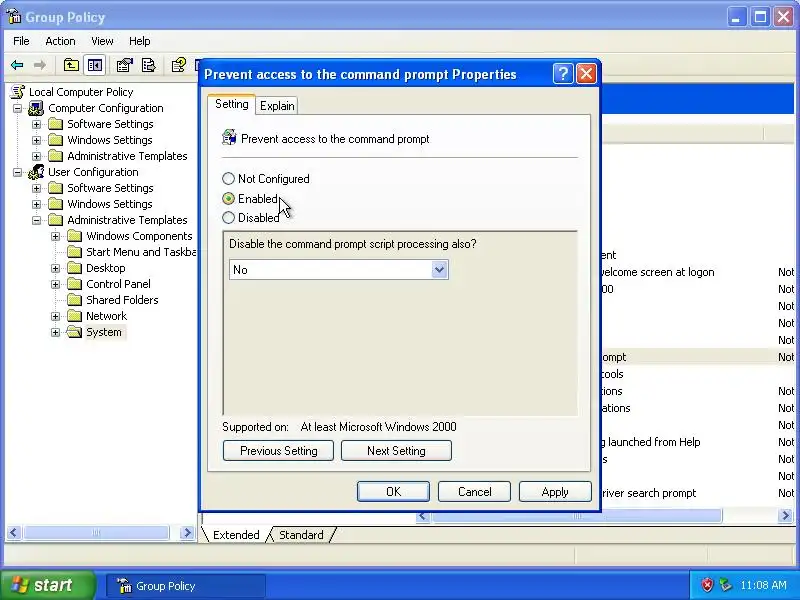Click the Apply button
Viewport: 800px width, 600px height.
pyautogui.click(x=555, y=491)
